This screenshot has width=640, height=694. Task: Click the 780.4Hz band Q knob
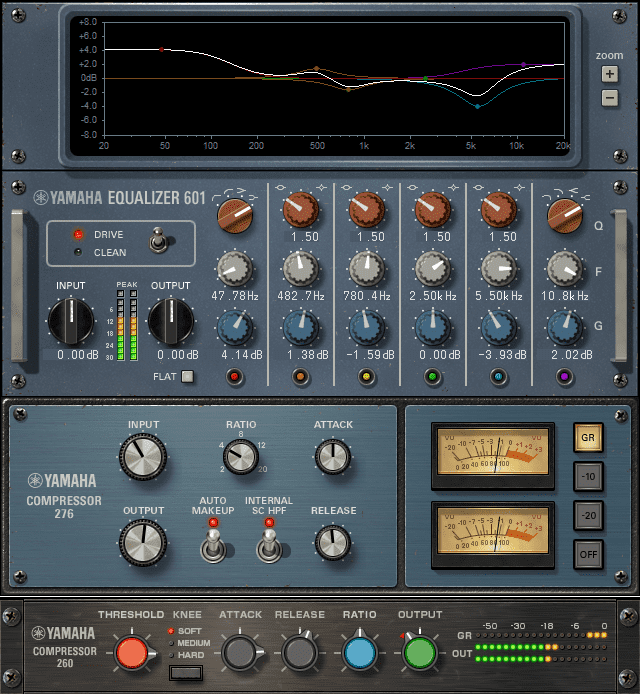[x=367, y=210]
